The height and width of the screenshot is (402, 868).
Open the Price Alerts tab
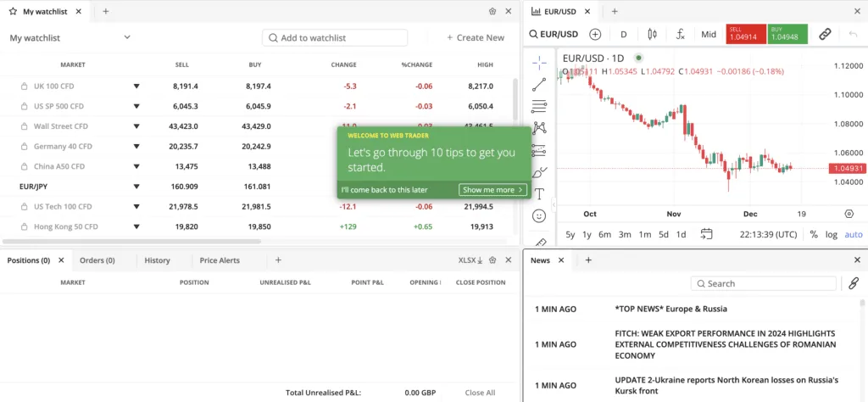tap(219, 260)
